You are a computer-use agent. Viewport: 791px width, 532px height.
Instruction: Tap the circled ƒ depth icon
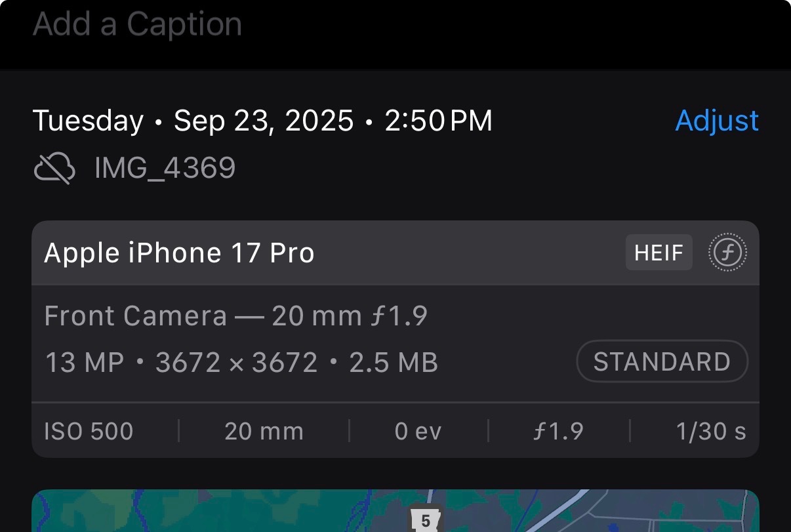727,253
